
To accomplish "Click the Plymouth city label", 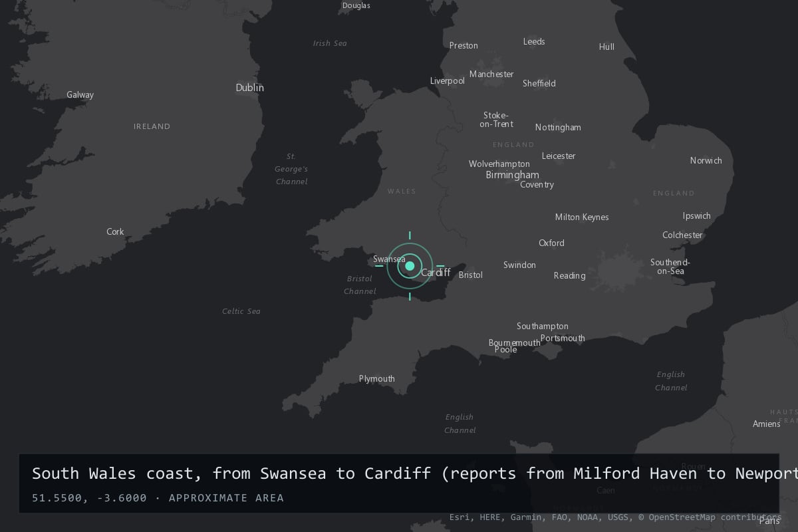I will (376, 378).
